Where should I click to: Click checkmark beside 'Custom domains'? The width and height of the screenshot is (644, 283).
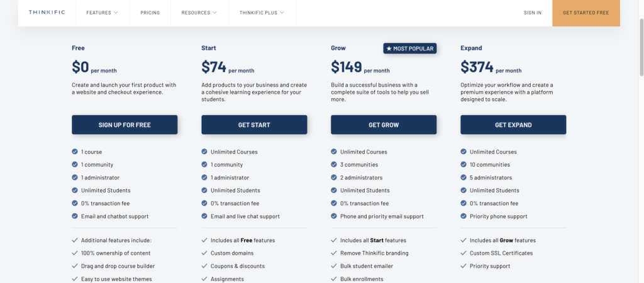coord(204,253)
